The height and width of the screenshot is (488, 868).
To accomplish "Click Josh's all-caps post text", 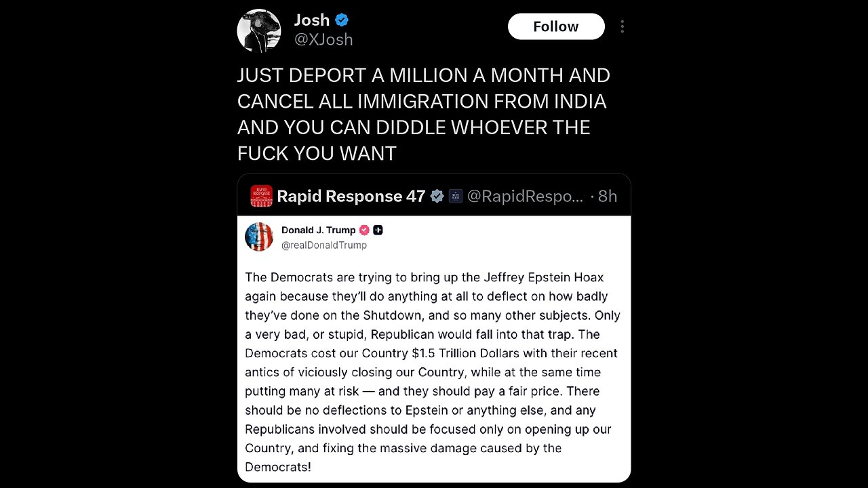I will 423,114.
